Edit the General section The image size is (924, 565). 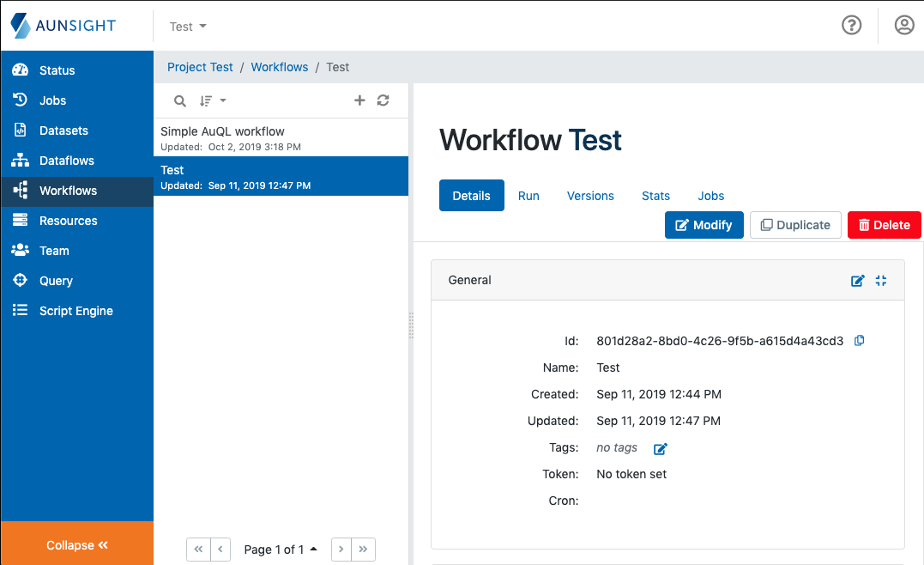tap(858, 280)
